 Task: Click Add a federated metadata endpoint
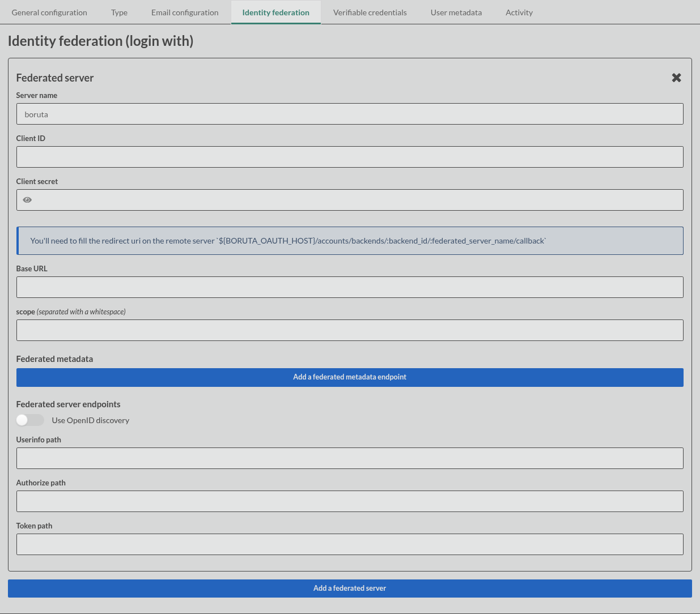click(x=350, y=377)
